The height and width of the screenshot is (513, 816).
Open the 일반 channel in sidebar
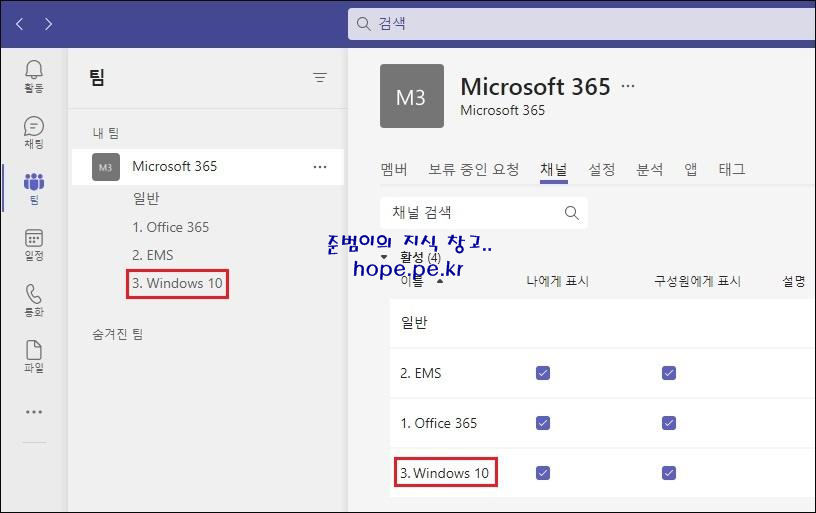[x=146, y=199]
